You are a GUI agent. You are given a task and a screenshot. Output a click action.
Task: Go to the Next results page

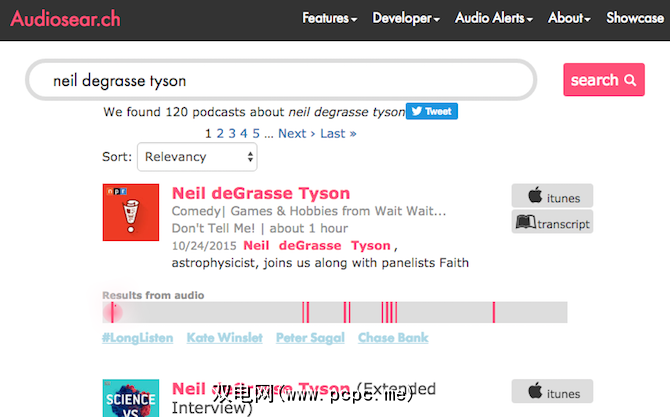coord(297,133)
